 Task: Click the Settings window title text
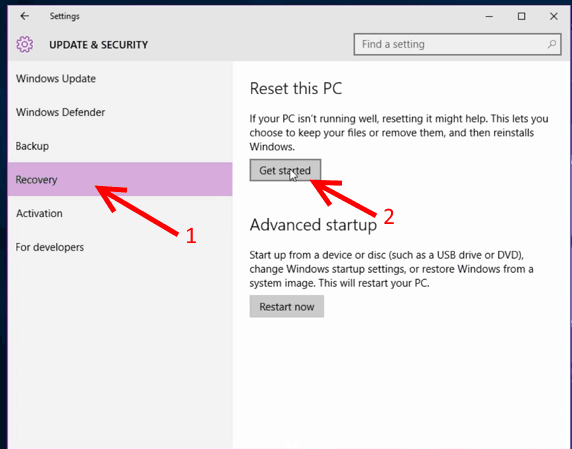click(65, 16)
